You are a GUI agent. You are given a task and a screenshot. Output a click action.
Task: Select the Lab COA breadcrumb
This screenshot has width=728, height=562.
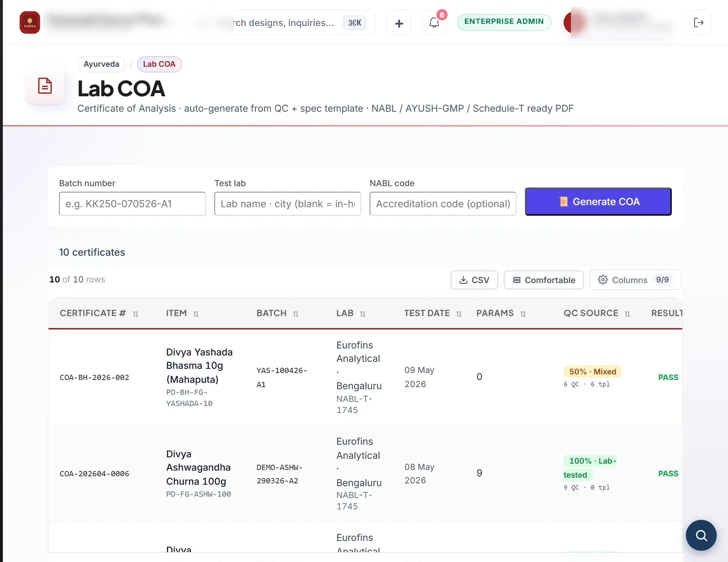click(159, 64)
